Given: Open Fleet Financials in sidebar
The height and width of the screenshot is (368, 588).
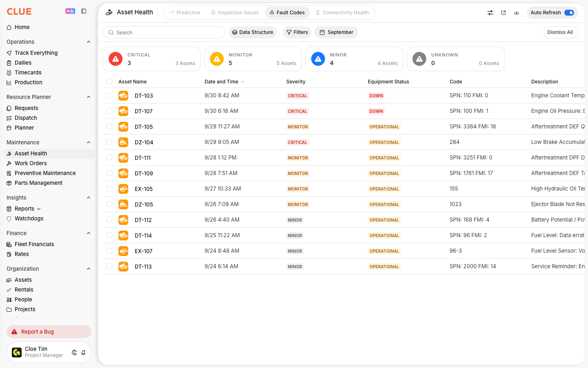Looking at the screenshot, I should 49,245.
